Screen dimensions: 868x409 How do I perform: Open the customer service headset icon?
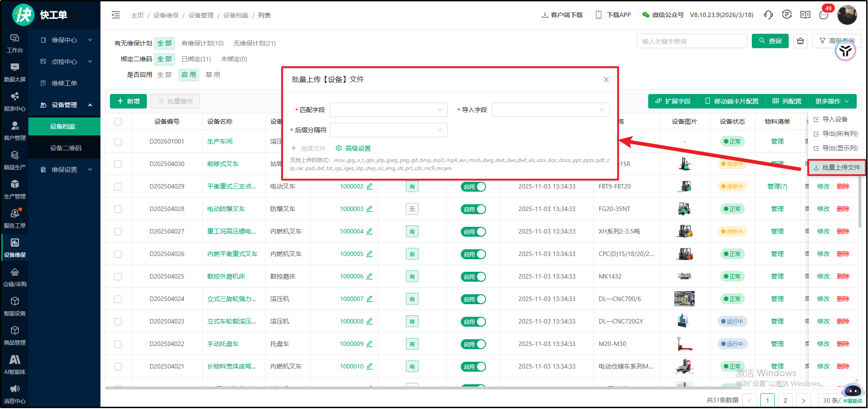(x=768, y=15)
